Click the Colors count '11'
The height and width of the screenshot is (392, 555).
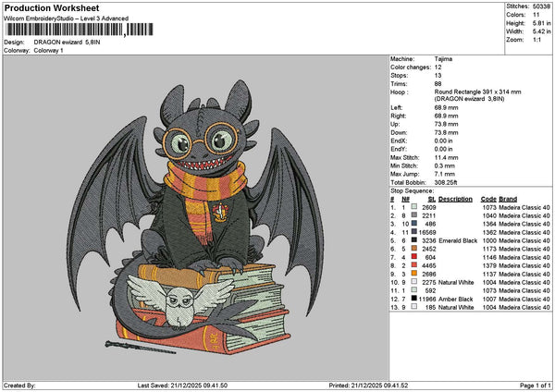point(536,15)
